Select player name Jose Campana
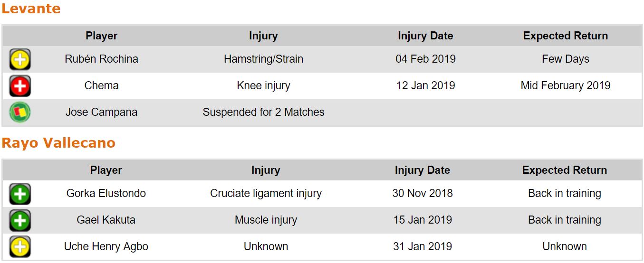Viewport: 644px width, 263px height. pos(101,113)
